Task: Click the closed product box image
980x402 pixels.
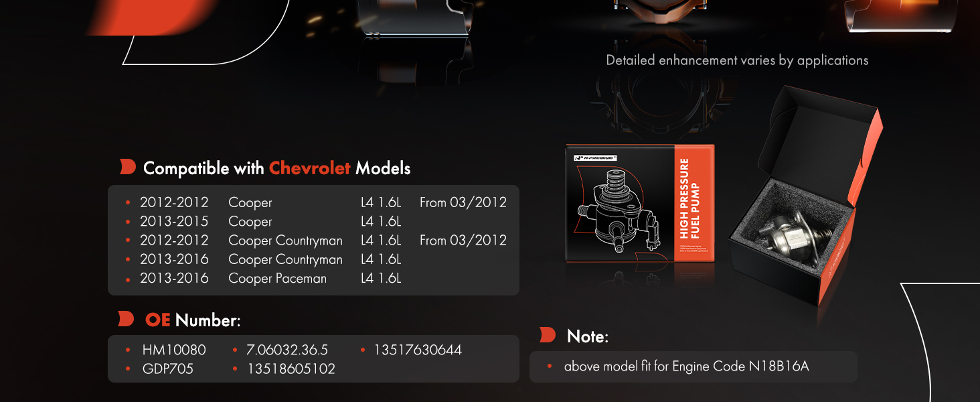Action: (x=640, y=204)
